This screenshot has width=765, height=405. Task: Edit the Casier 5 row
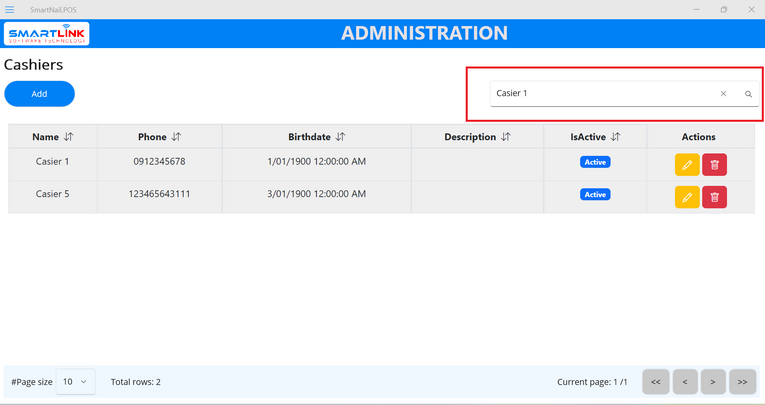coord(687,197)
